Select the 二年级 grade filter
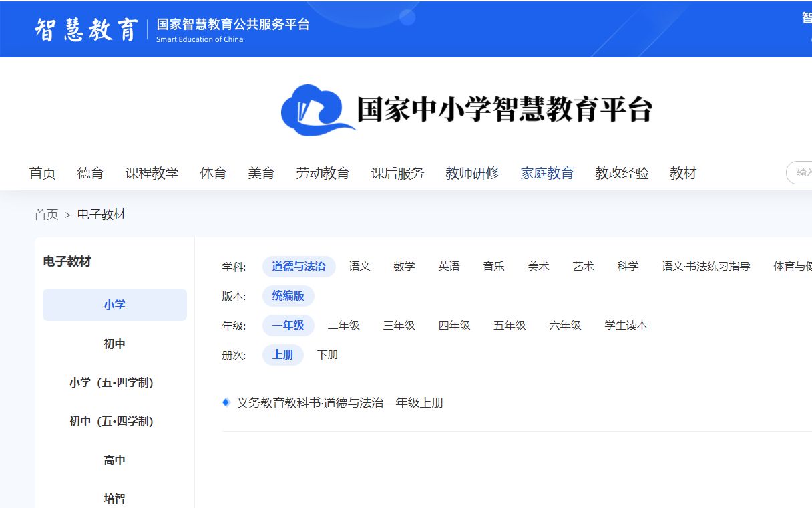 coord(344,326)
